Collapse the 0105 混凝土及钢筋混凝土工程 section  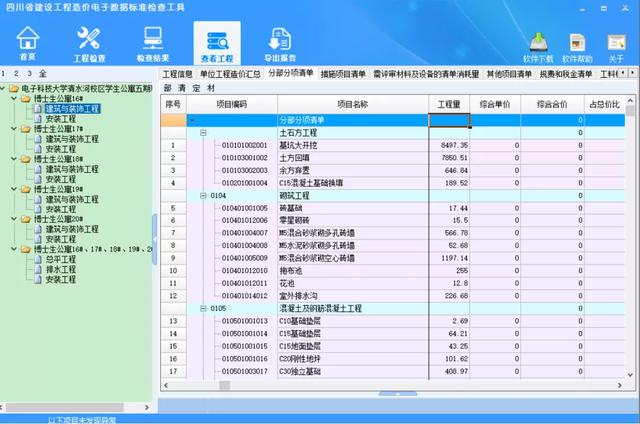[x=203, y=308]
